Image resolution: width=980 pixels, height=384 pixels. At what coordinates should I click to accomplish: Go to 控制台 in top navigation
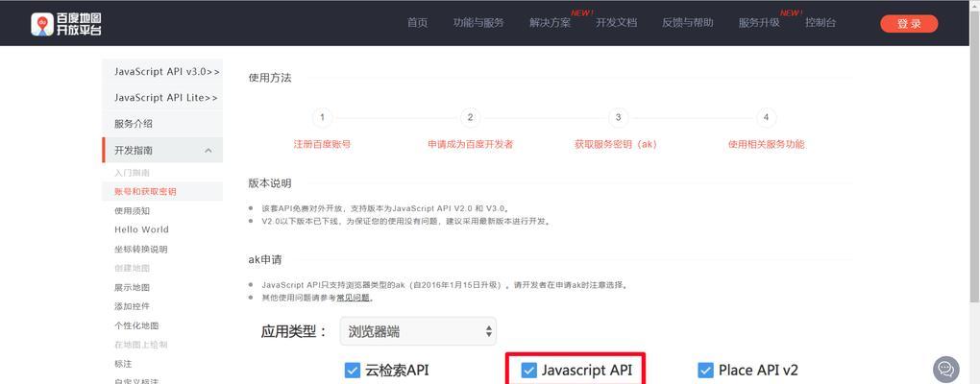tap(821, 23)
